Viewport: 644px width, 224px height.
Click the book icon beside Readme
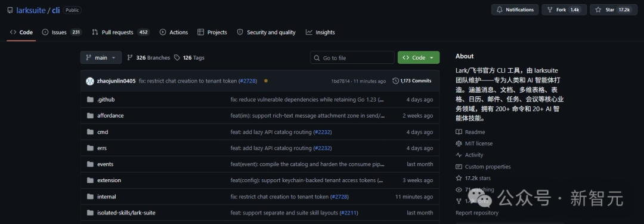pyautogui.click(x=459, y=132)
